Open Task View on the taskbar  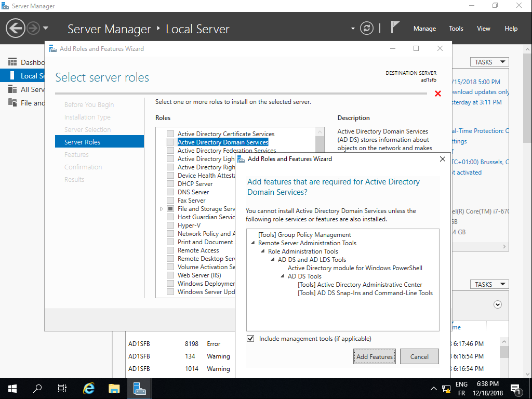click(62, 388)
